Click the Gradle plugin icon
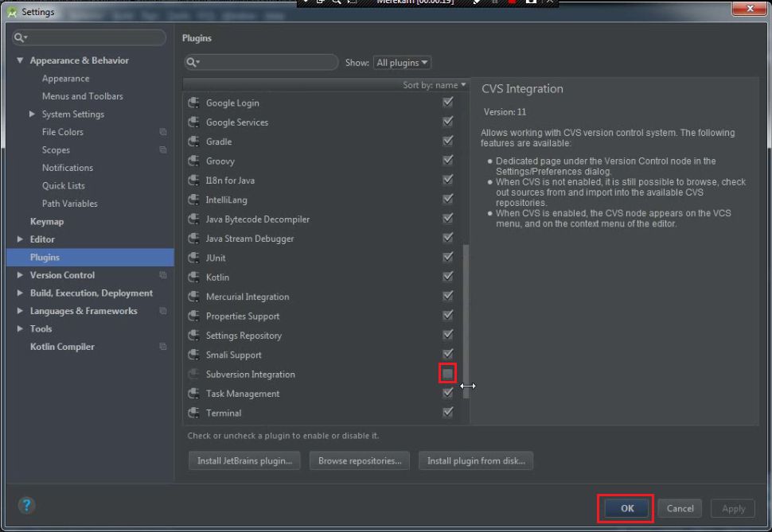Screen dimensions: 772x532 coord(194,142)
